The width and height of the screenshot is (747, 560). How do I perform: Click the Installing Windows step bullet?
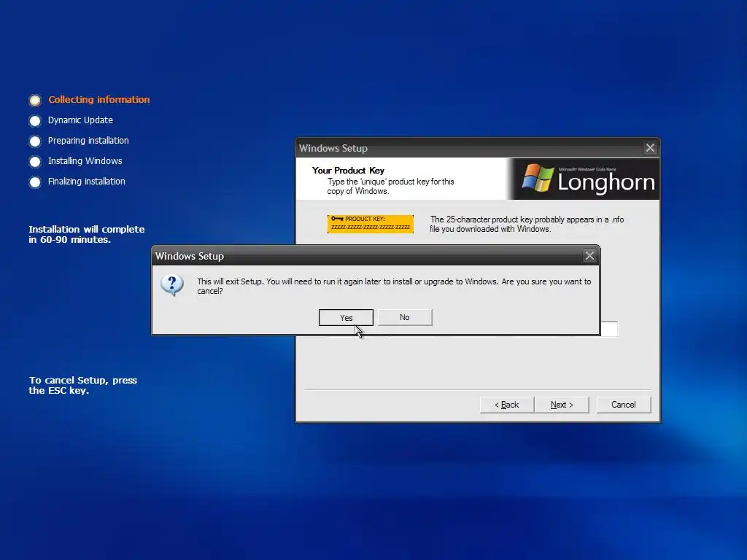click(35, 162)
